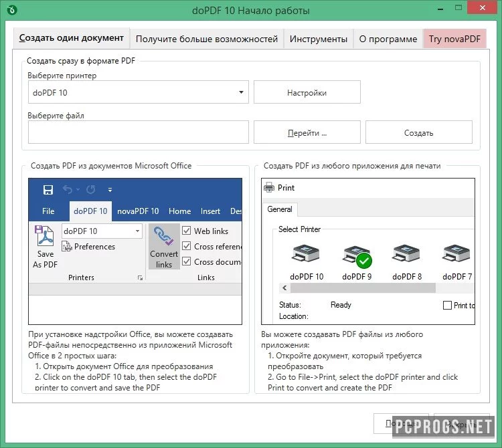Click the printer icon beside Print title
502x448 pixels.
pos(269,188)
